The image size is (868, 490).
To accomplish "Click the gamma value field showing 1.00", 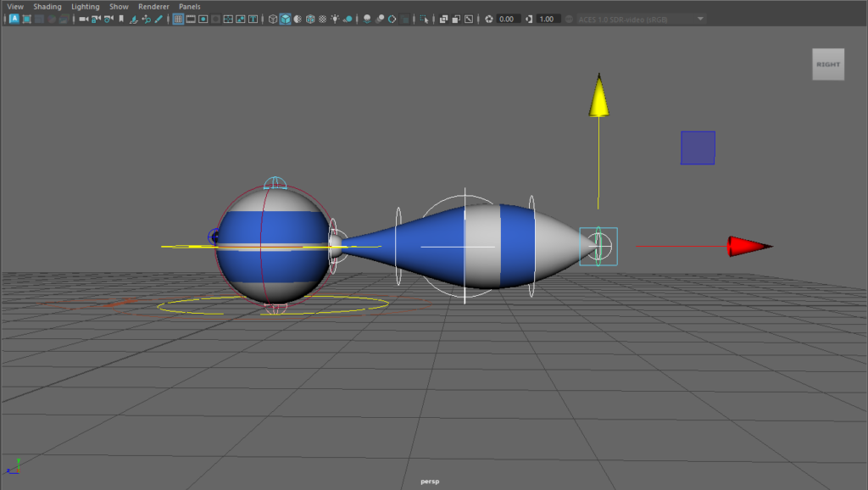I will (548, 19).
